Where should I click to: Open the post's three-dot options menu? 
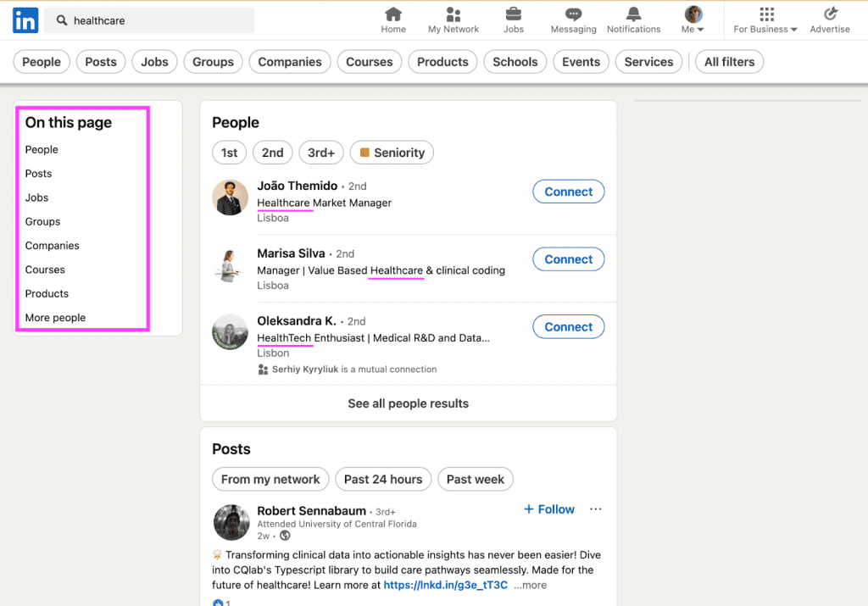pyautogui.click(x=596, y=509)
